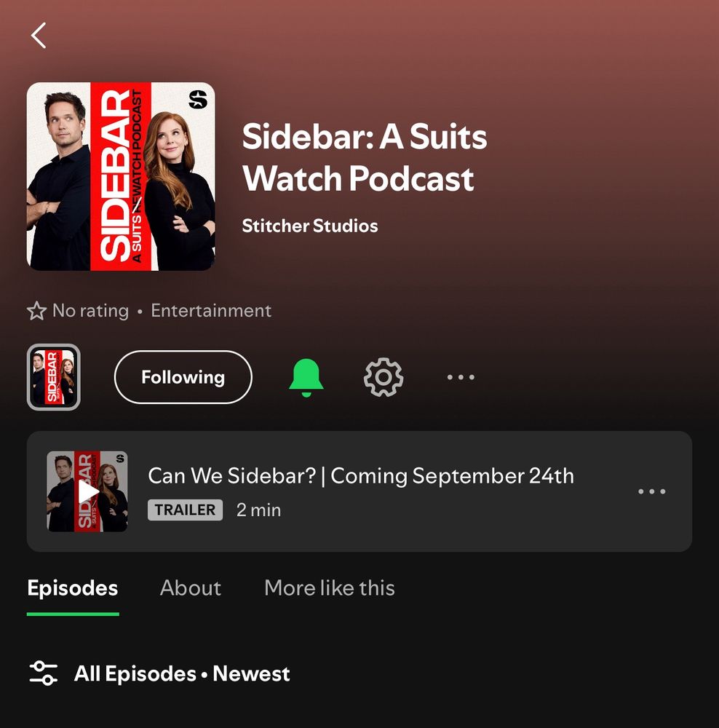Open the Entertainment category link
This screenshot has width=719, height=728.
pos(211,311)
